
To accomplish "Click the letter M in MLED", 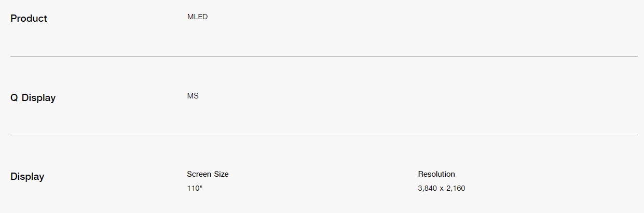I will 190,17.
